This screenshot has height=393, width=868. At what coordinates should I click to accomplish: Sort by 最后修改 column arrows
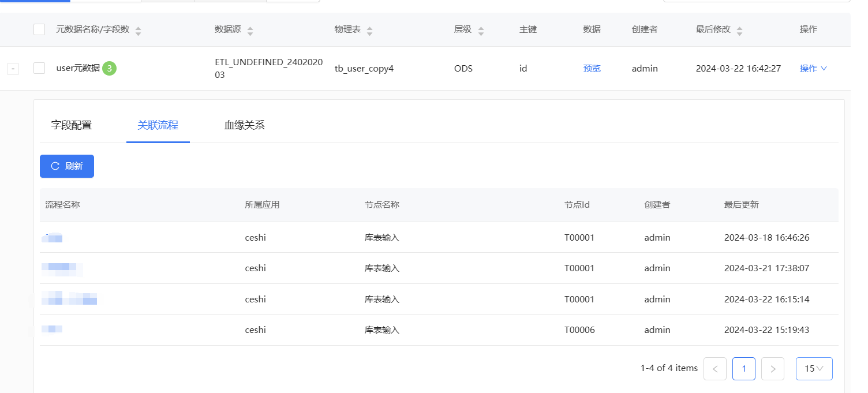click(x=739, y=31)
